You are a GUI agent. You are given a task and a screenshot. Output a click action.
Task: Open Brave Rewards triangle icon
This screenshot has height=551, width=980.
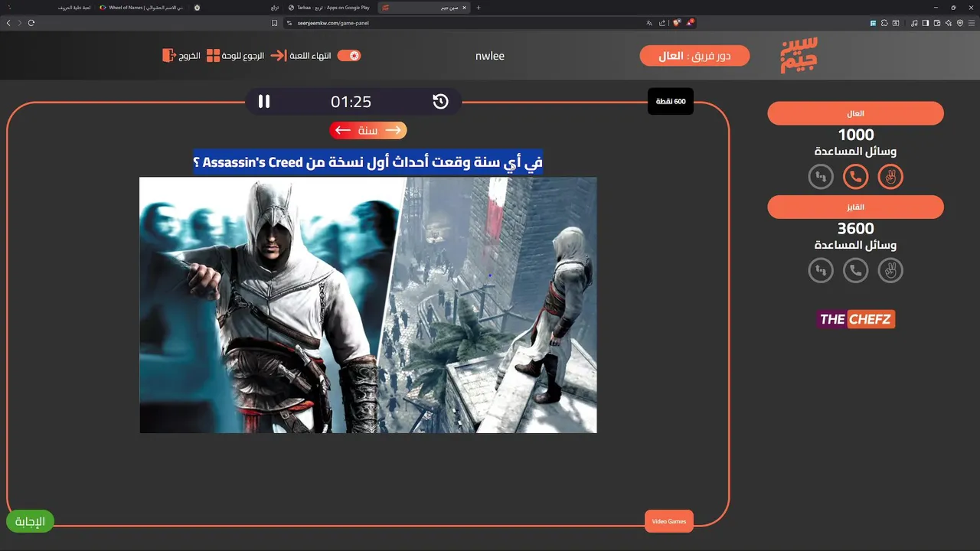pos(690,23)
